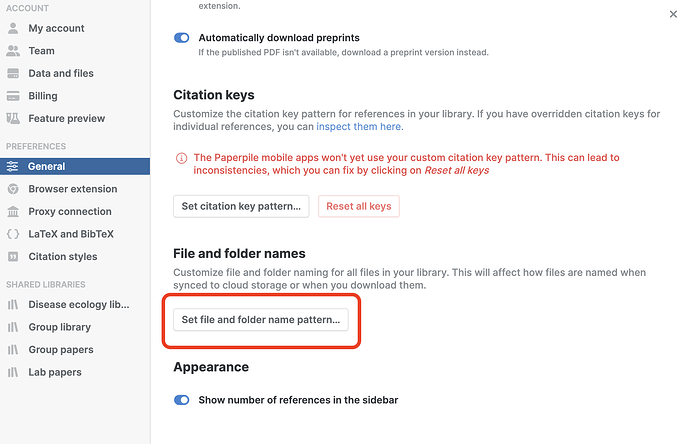Go to Data and files
690x444 pixels.
(x=61, y=73)
